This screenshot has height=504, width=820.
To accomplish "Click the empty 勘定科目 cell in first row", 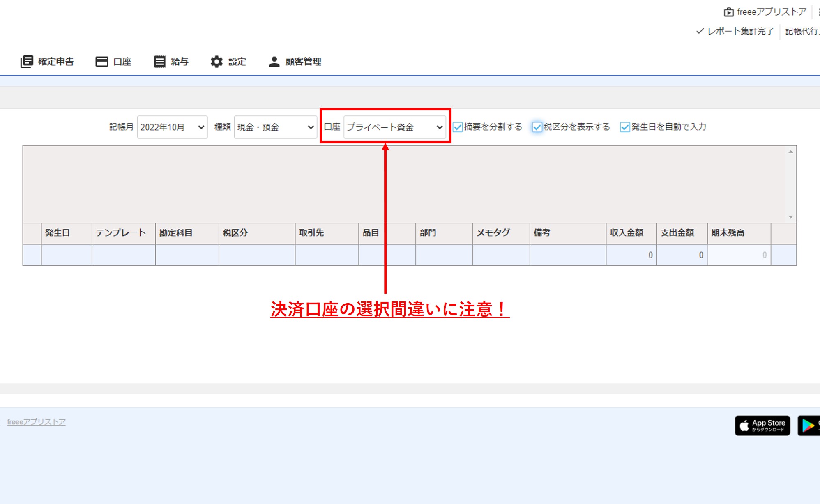I will 187,255.
